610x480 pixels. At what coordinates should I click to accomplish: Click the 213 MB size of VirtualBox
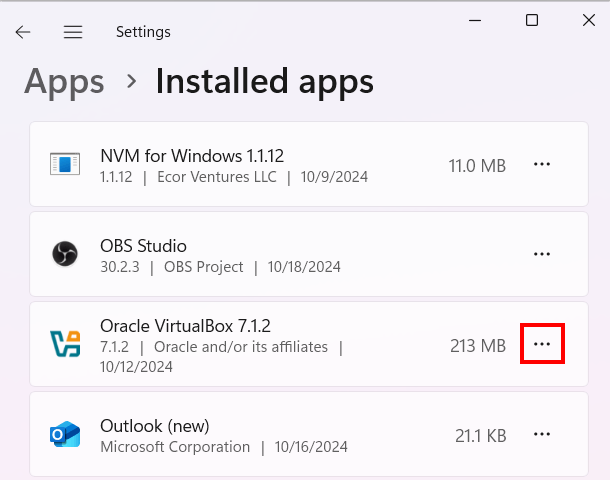point(477,345)
